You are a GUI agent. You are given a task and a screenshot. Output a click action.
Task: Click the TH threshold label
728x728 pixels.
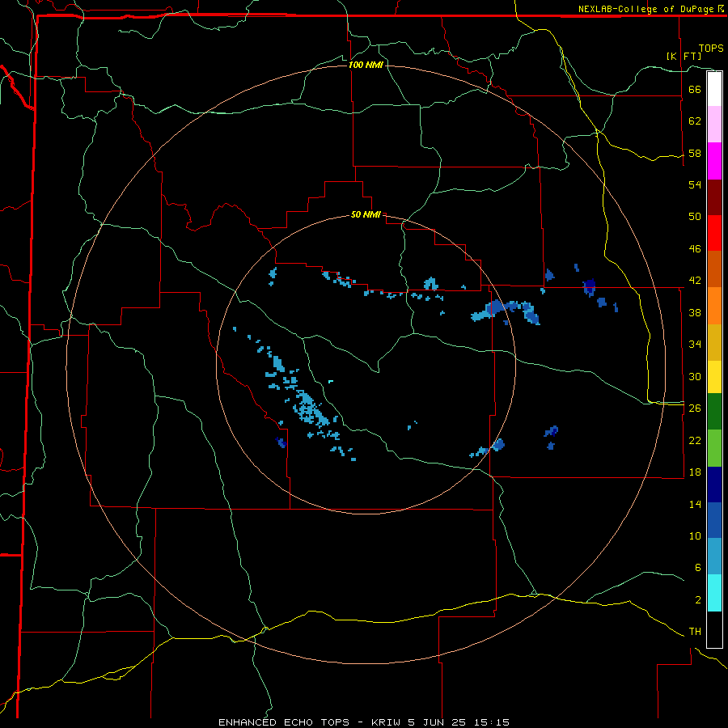click(x=695, y=632)
